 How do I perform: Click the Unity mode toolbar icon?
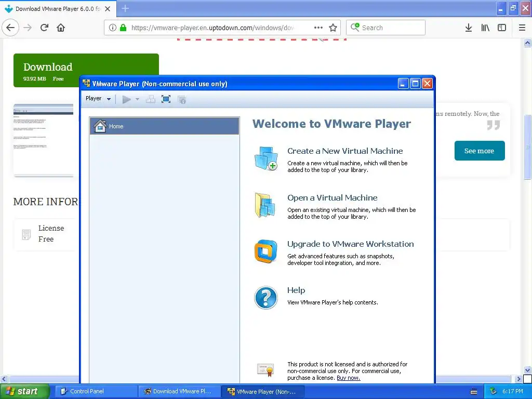click(182, 99)
